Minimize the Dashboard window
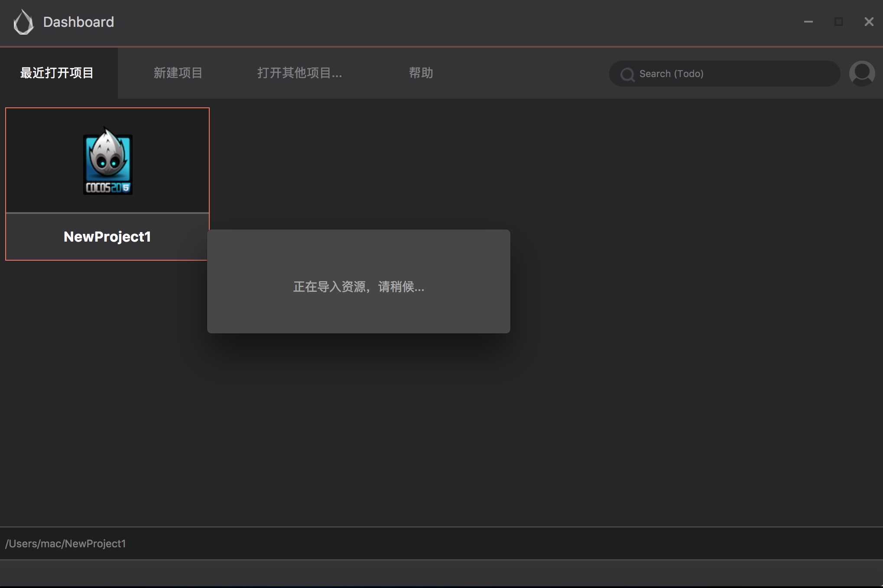 click(x=808, y=22)
